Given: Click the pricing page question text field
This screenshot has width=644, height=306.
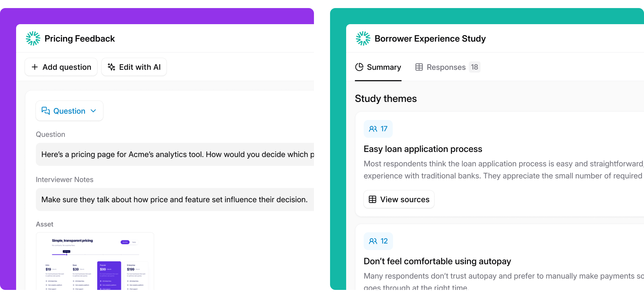Looking at the screenshot, I should (x=175, y=154).
